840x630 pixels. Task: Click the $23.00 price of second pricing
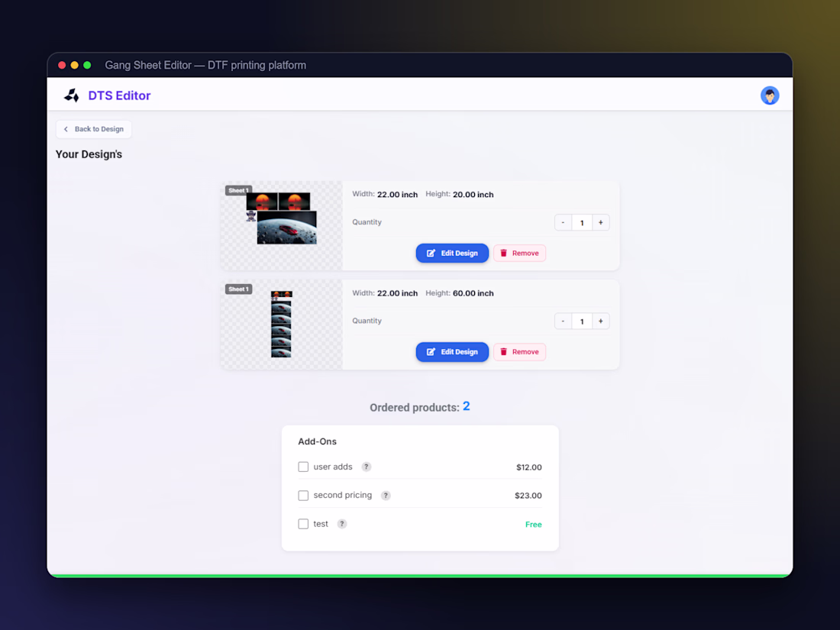(x=528, y=496)
